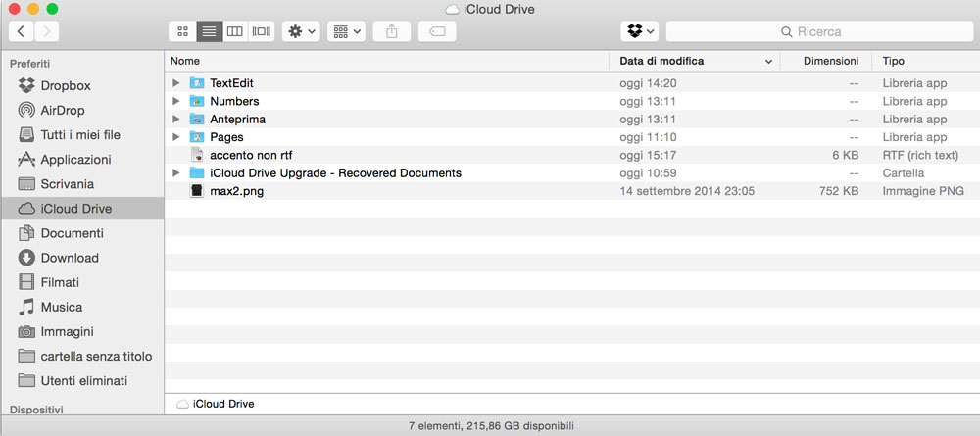Click the Edit Tags toolbar button
Image resolution: width=980 pixels, height=436 pixels.
point(437,31)
